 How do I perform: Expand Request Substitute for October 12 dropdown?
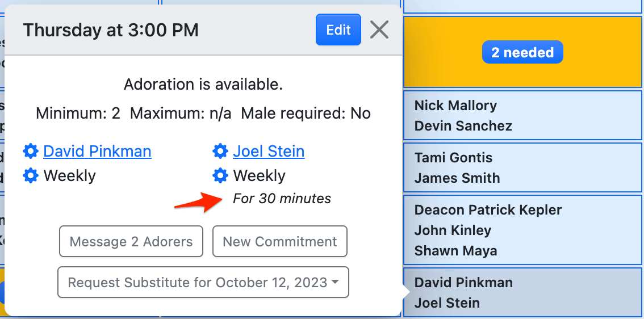(x=203, y=283)
